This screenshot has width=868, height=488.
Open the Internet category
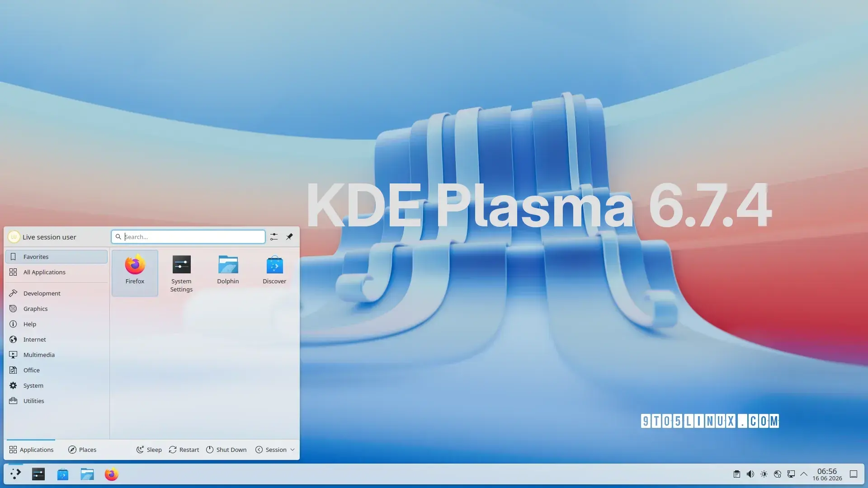coord(57,339)
